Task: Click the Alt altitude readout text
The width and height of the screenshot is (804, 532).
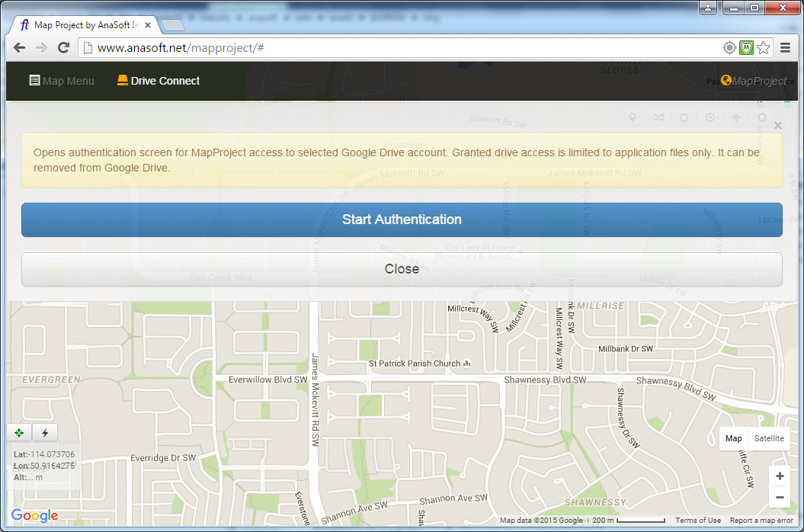Action: coord(28,477)
